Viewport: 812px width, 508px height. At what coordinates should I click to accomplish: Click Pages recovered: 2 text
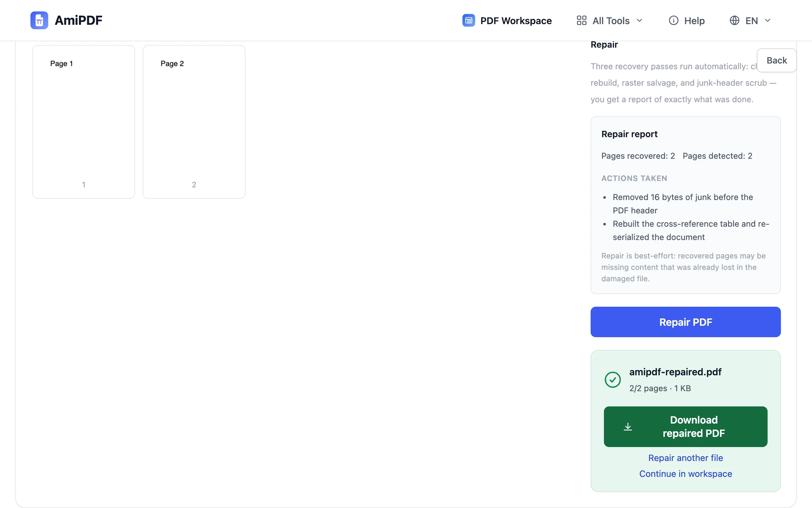(638, 156)
